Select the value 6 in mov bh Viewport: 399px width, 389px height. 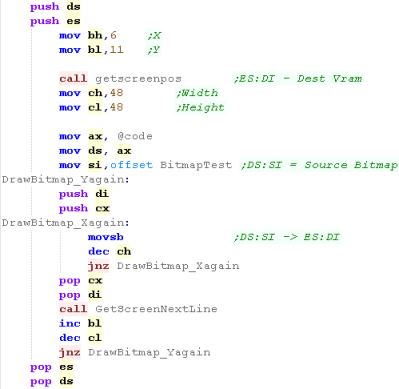(113, 35)
